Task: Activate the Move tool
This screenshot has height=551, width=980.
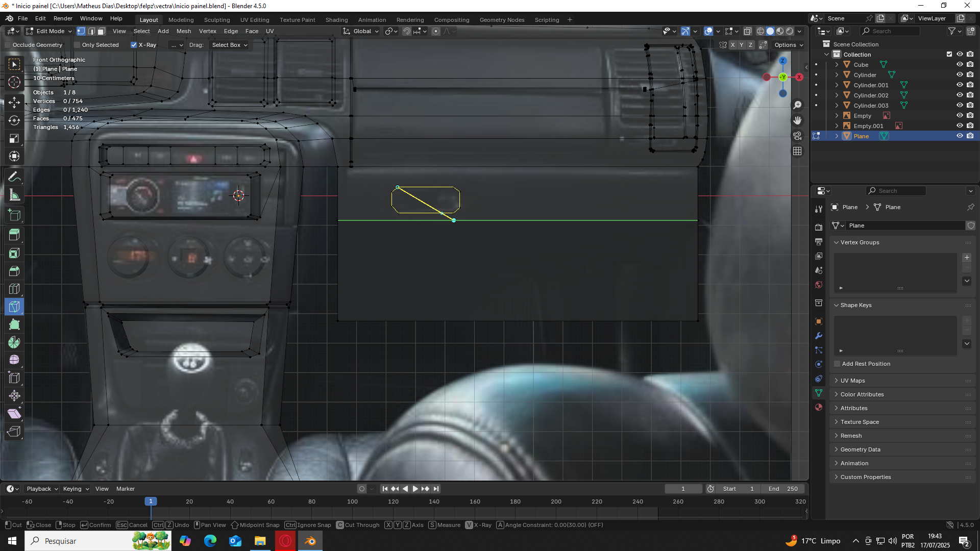Action: pos(14,102)
